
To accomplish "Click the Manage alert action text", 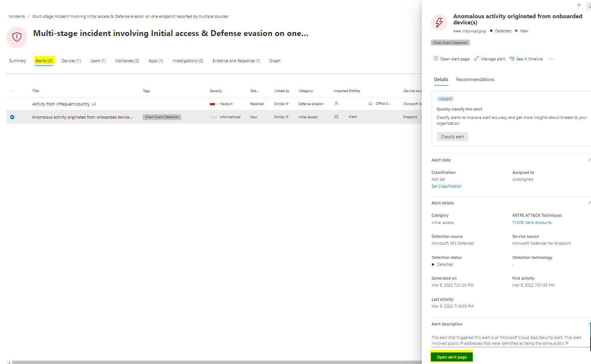I will pyautogui.click(x=493, y=59).
